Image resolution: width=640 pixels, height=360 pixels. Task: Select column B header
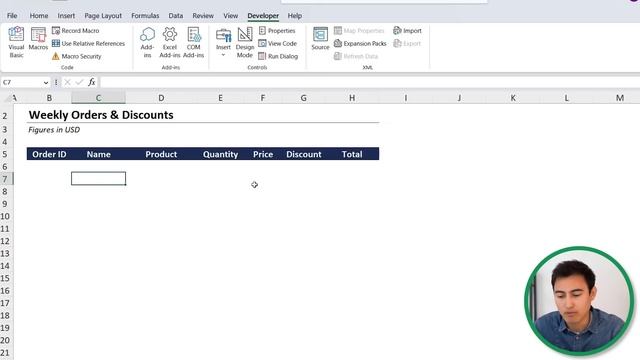pyautogui.click(x=49, y=98)
